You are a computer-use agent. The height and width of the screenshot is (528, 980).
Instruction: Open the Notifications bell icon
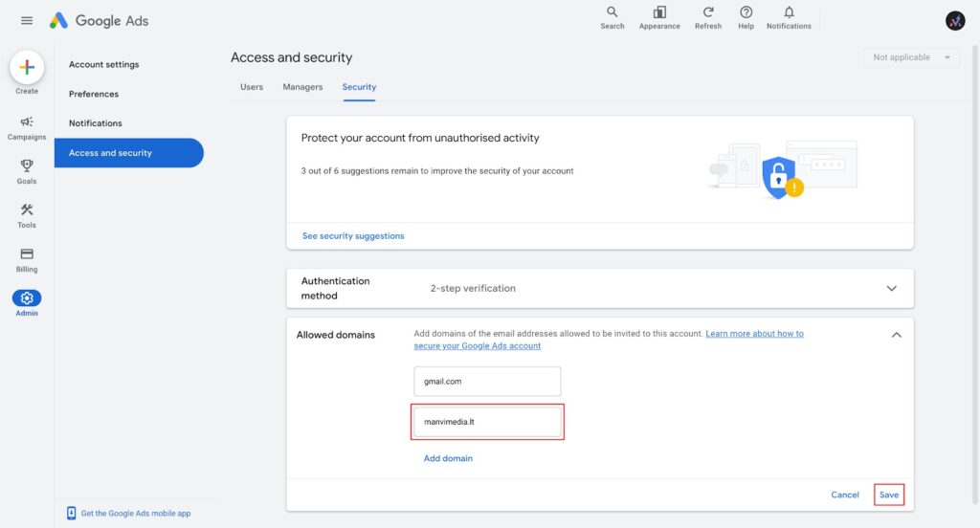(x=789, y=11)
